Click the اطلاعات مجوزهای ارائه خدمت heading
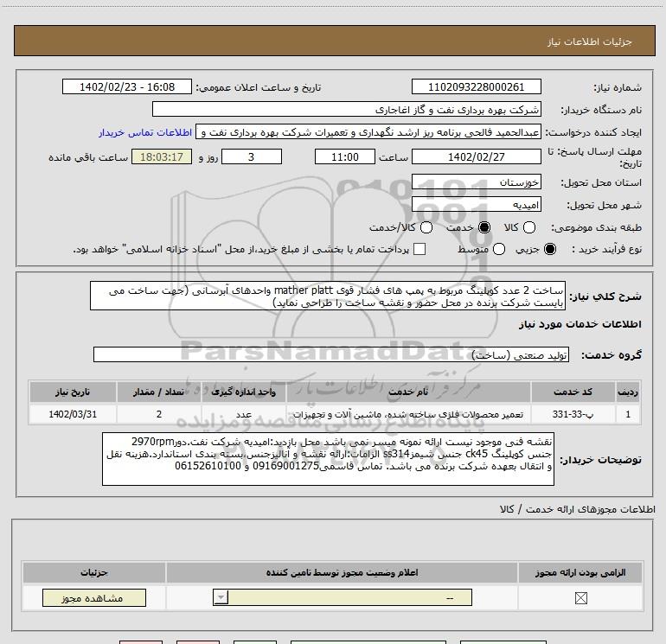666x644 pixels. pyautogui.click(x=578, y=509)
